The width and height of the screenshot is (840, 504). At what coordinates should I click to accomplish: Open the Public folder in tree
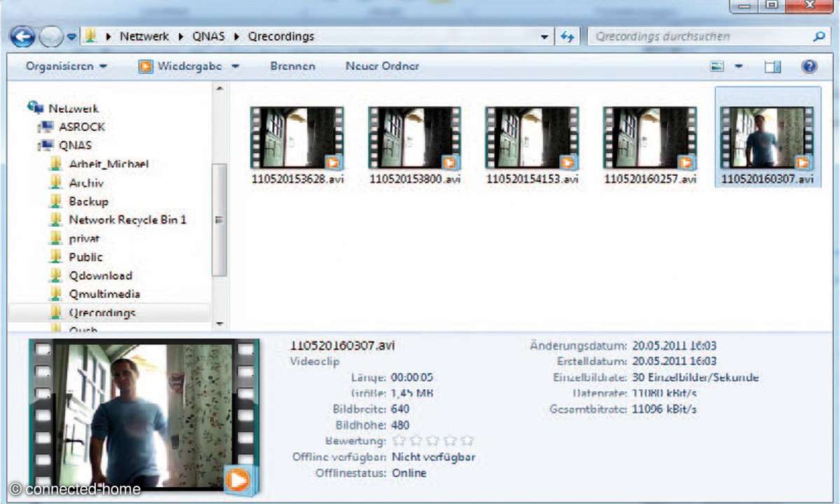coord(85,257)
